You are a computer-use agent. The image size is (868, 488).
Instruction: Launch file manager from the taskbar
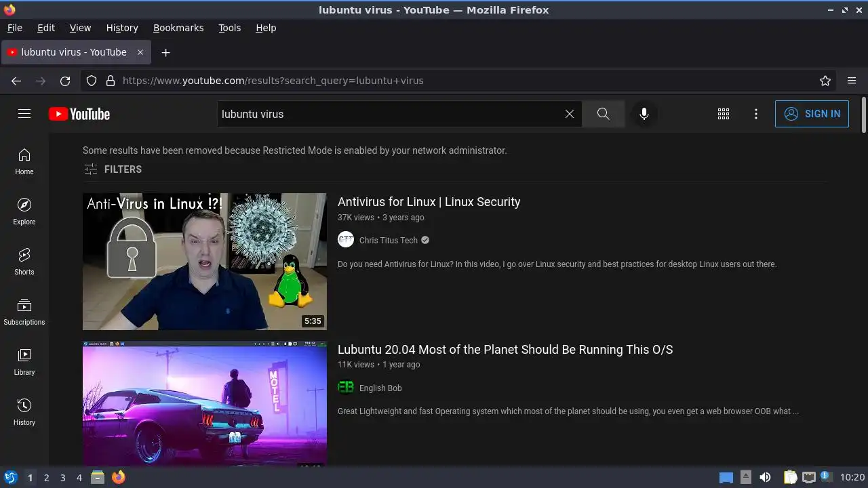pos(98,477)
